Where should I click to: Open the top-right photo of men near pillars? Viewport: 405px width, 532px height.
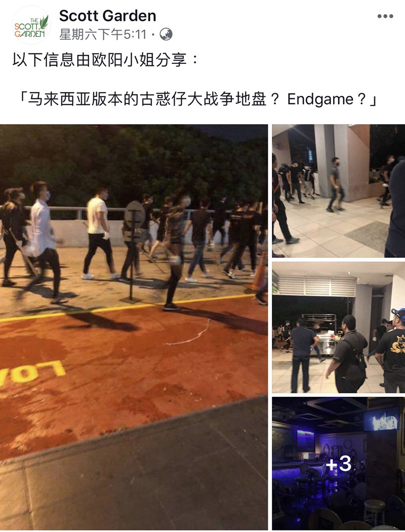click(339, 191)
